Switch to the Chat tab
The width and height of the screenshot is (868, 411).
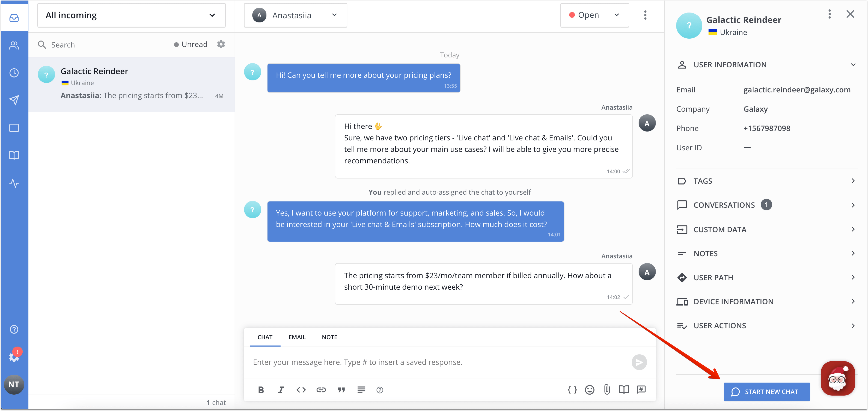coord(265,337)
